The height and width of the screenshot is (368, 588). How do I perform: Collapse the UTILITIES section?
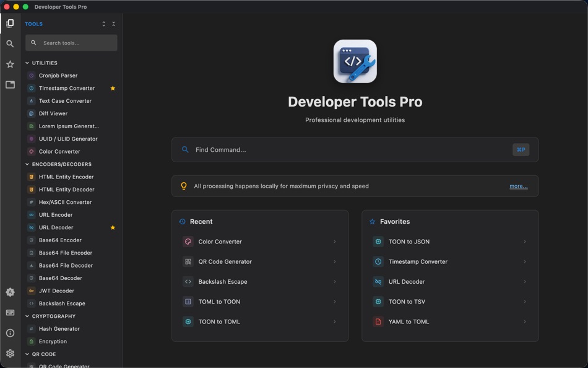pyautogui.click(x=27, y=63)
